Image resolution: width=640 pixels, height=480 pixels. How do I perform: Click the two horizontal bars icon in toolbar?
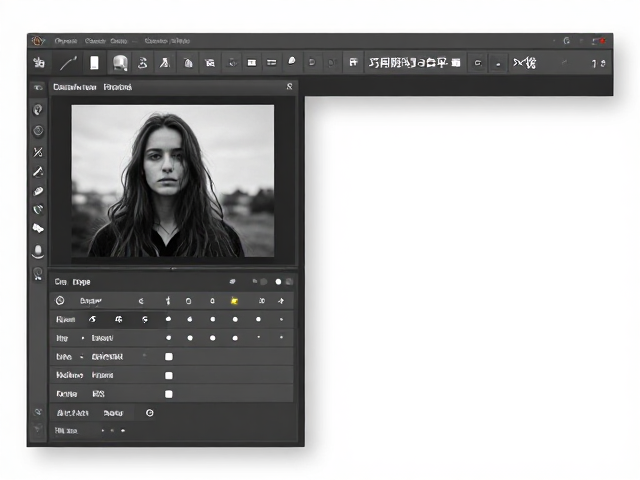point(271,62)
